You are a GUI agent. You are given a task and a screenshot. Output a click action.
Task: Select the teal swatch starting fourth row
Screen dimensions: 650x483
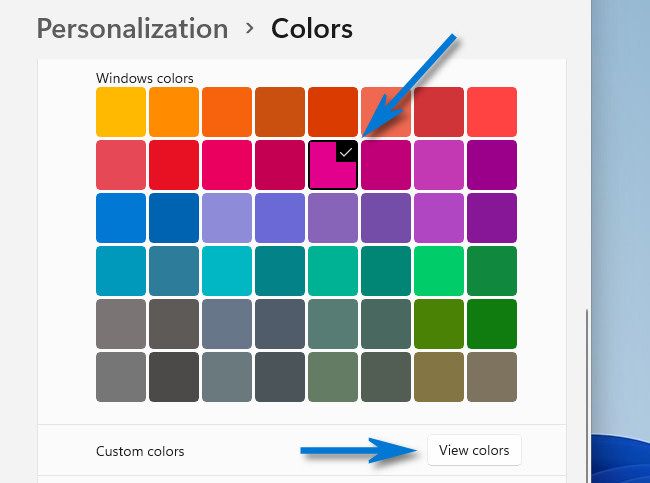121,271
